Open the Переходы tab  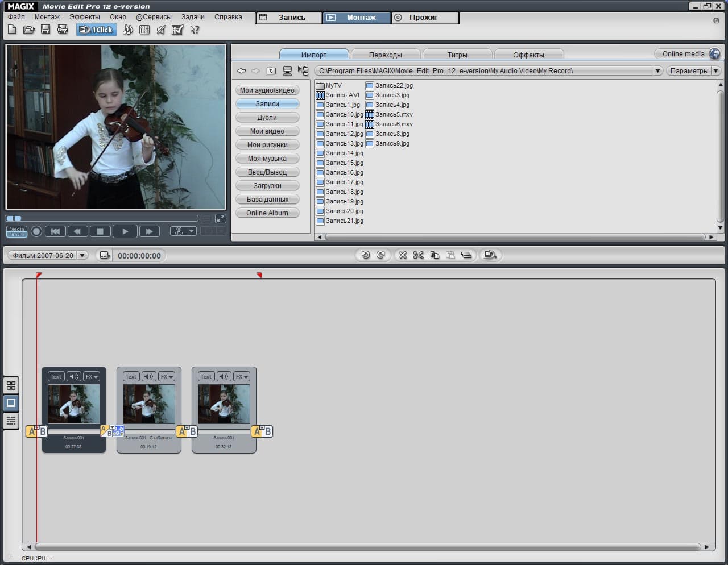pos(385,55)
